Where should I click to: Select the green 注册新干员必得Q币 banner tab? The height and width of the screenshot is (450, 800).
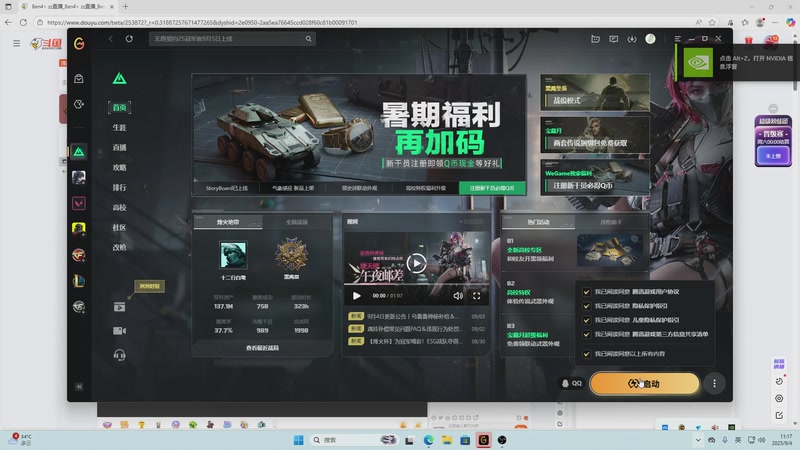(x=492, y=188)
